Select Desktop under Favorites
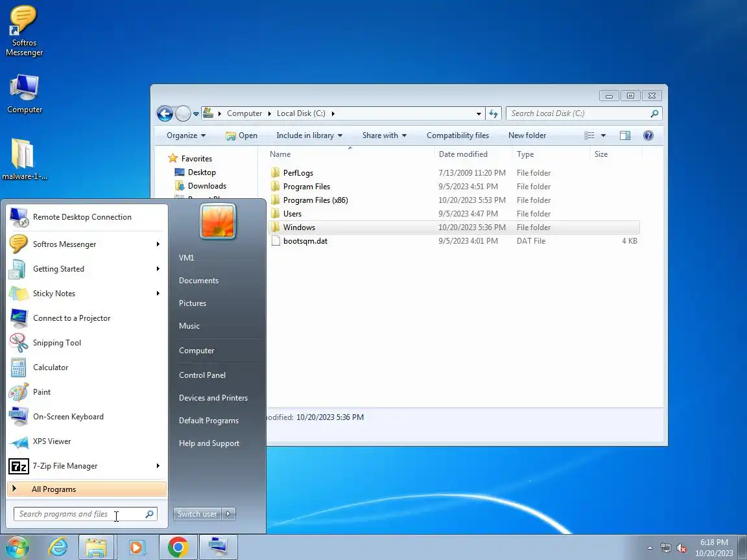 (x=195, y=172)
